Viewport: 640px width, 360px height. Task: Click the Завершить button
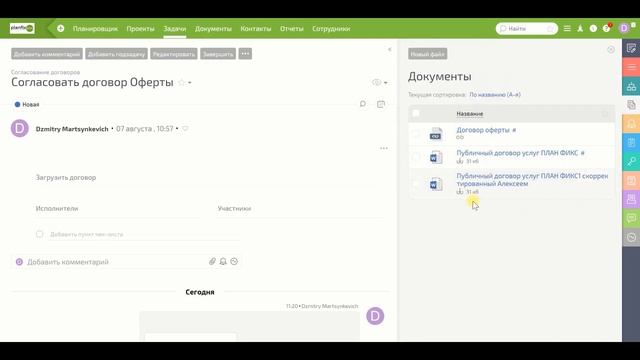point(218,54)
